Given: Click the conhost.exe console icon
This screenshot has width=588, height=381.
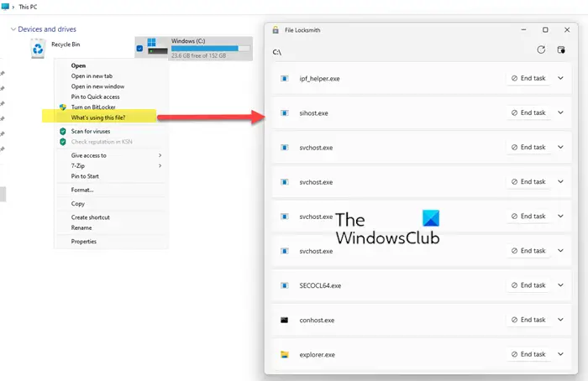Looking at the screenshot, I should pyautogui.click(x=285, y=320).
